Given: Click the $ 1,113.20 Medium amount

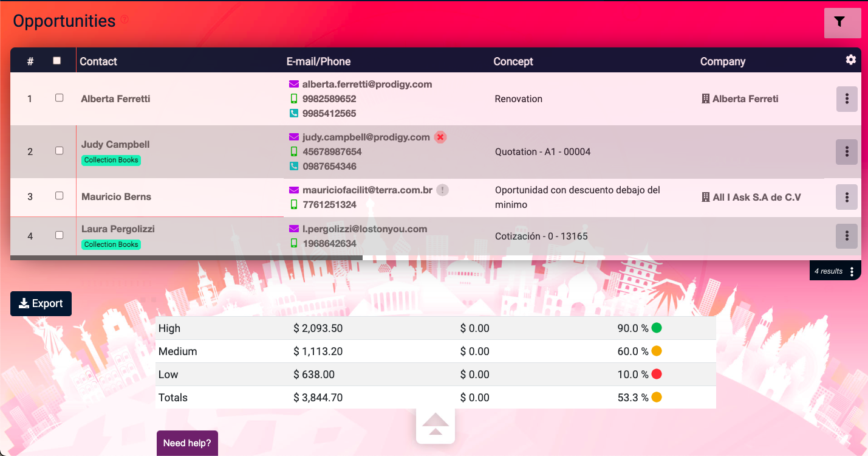Looking at the screenshot, I should coord(318,351).
